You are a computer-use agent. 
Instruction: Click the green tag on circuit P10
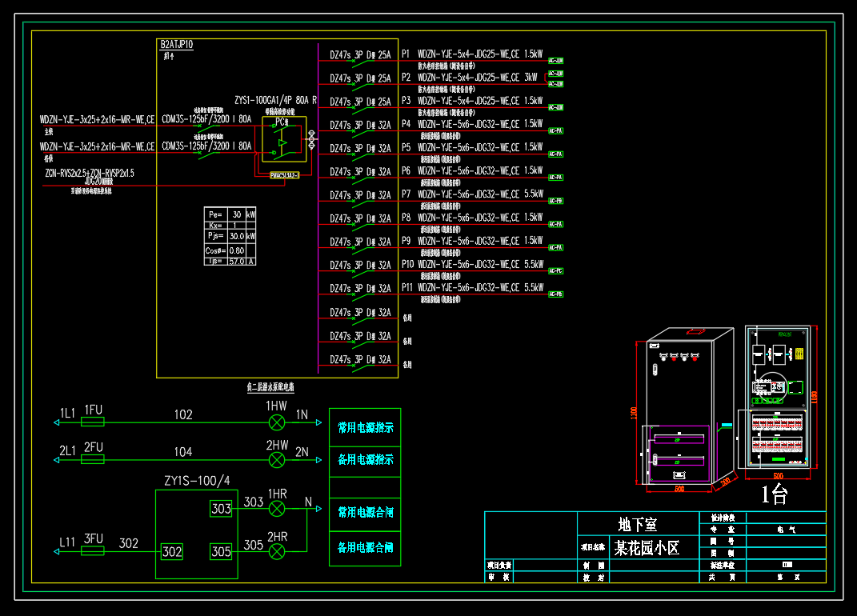point(556,271)
